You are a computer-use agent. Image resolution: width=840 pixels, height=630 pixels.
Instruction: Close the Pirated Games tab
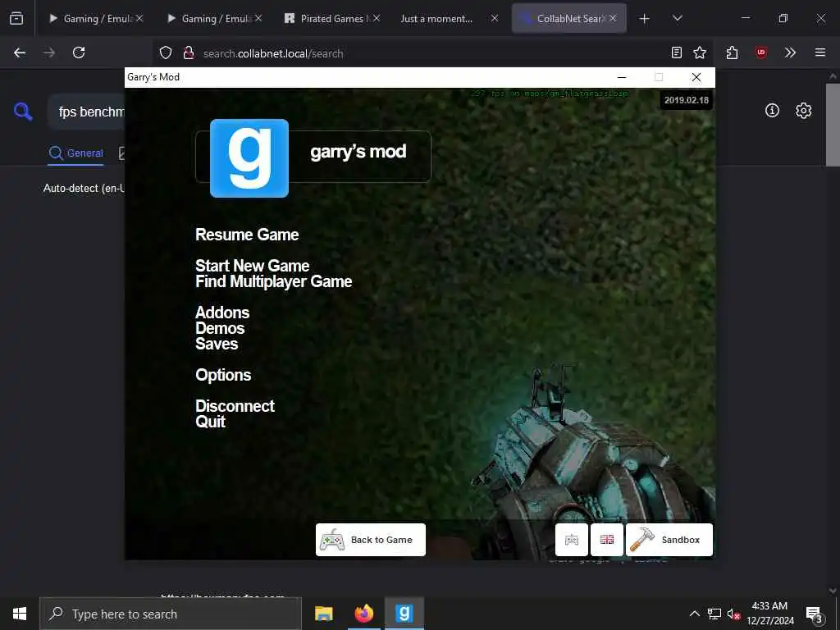(x=377, y=18)
